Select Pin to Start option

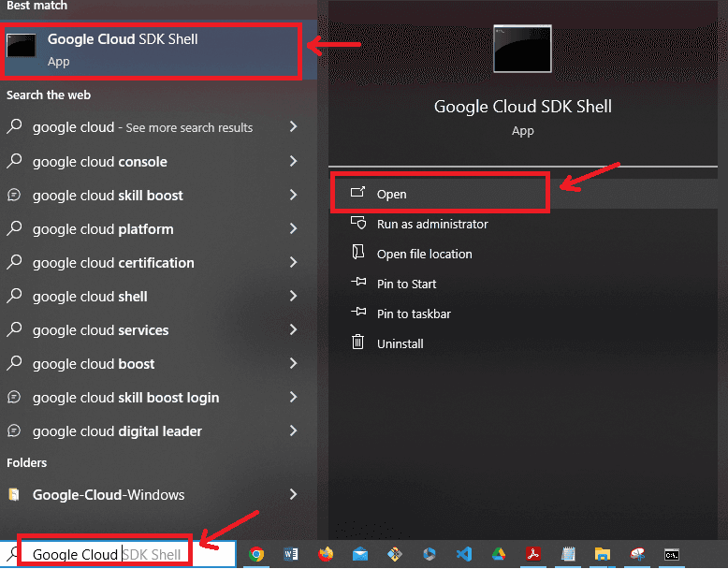pyautogui.click(x=406, y=284)
